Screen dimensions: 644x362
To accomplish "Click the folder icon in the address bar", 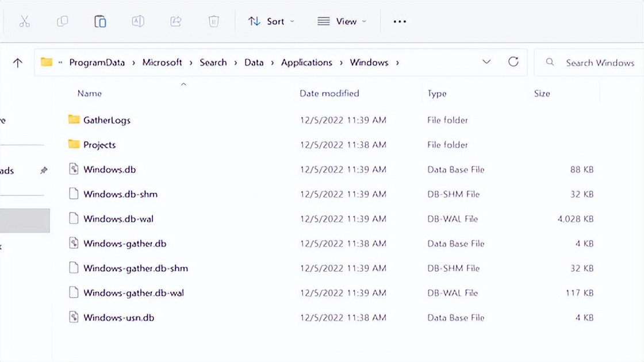I will 47,62.
